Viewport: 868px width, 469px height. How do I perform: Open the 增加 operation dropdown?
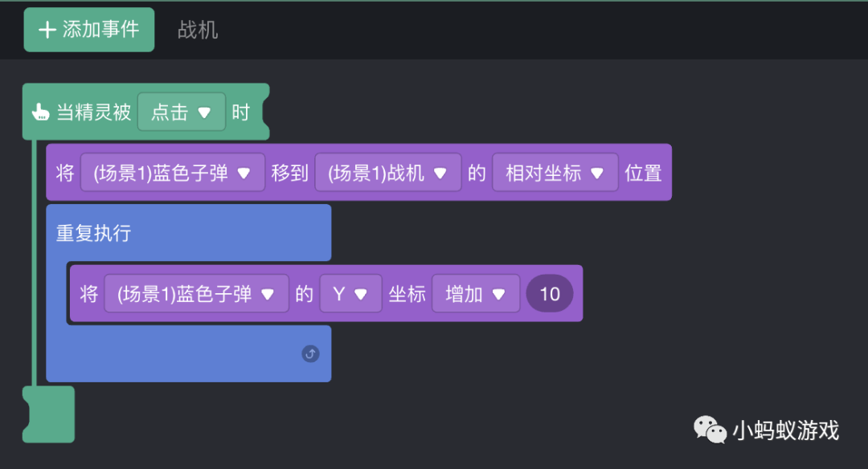coord(475,293)
